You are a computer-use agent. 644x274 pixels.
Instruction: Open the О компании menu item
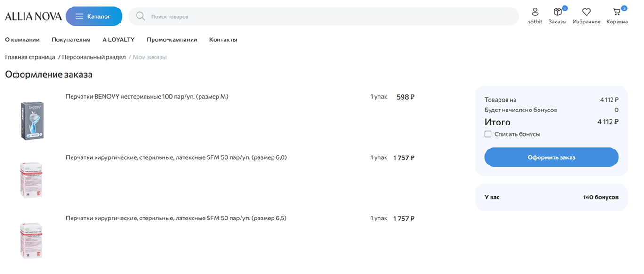click(x=22, y=40)
